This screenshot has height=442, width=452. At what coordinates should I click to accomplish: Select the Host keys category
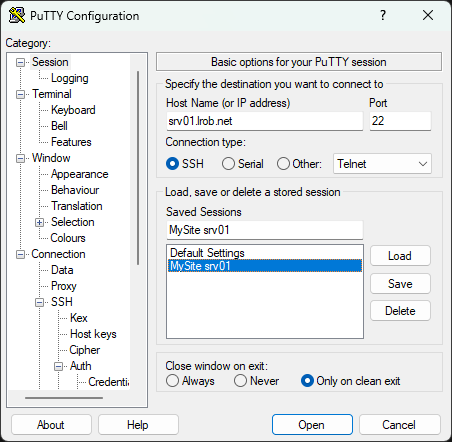(93, 334)
